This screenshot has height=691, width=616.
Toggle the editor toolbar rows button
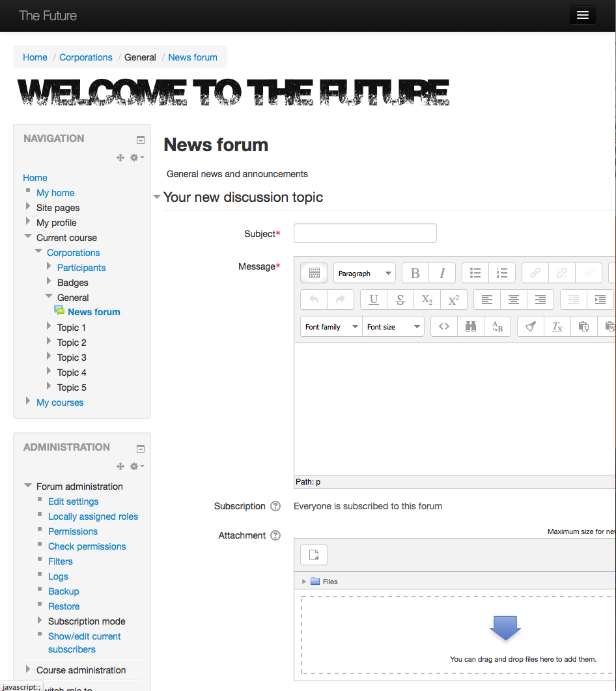tap(314, 274)
